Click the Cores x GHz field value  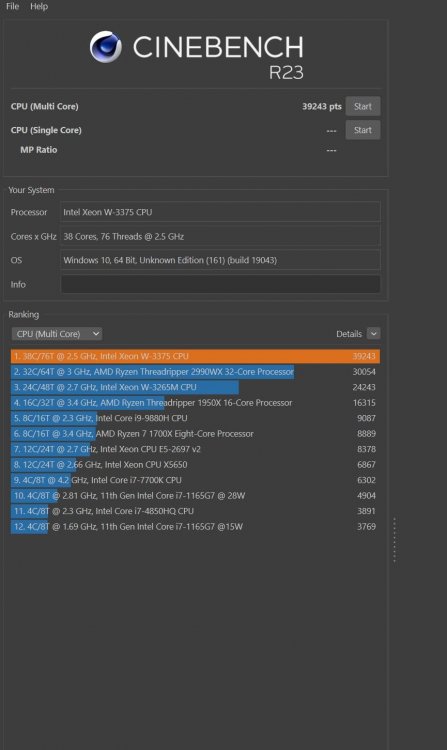pos(220,236)
